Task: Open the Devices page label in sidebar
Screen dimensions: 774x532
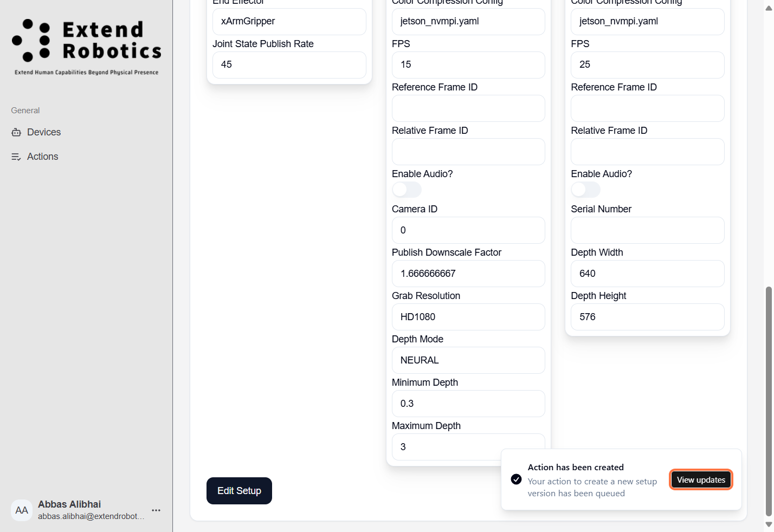Action: [44, 132]
